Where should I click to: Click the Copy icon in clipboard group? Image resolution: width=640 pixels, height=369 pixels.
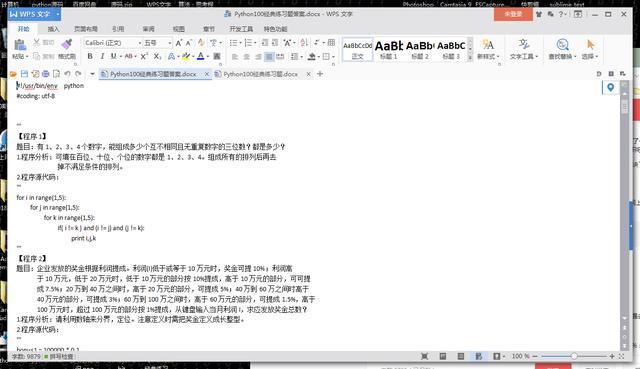36,56
